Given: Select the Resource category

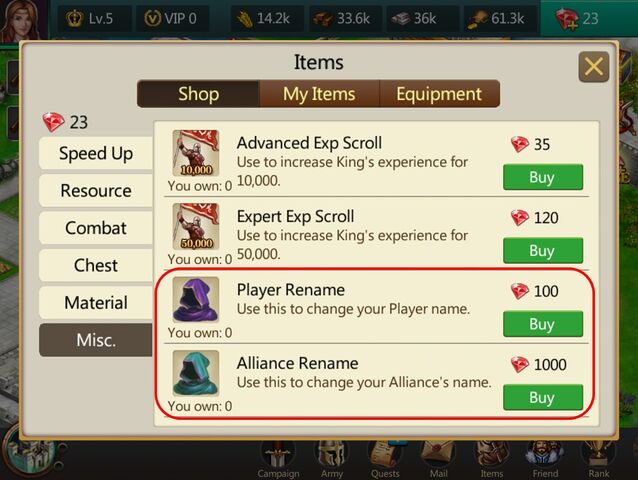Looking at the screenshot, I should [x=96, y=191].
